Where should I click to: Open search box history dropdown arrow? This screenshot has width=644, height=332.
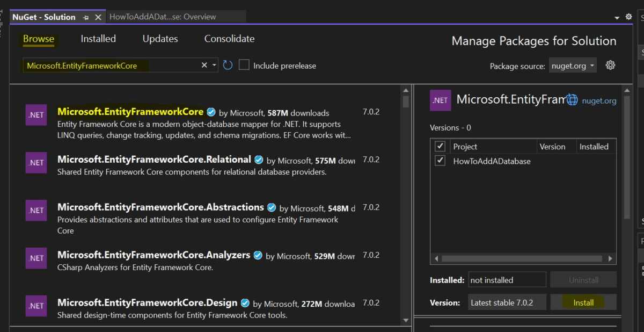point(214,66)
